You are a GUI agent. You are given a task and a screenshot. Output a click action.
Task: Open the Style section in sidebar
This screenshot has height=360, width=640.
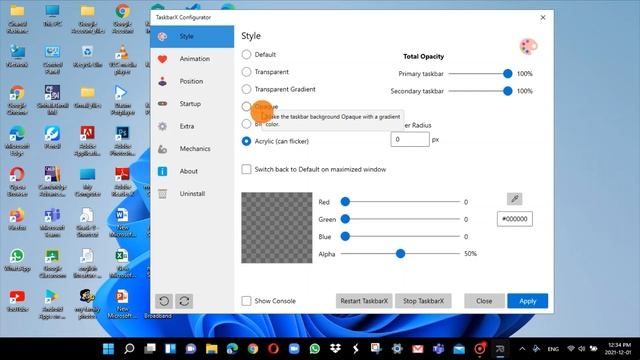tap(192, 36)
